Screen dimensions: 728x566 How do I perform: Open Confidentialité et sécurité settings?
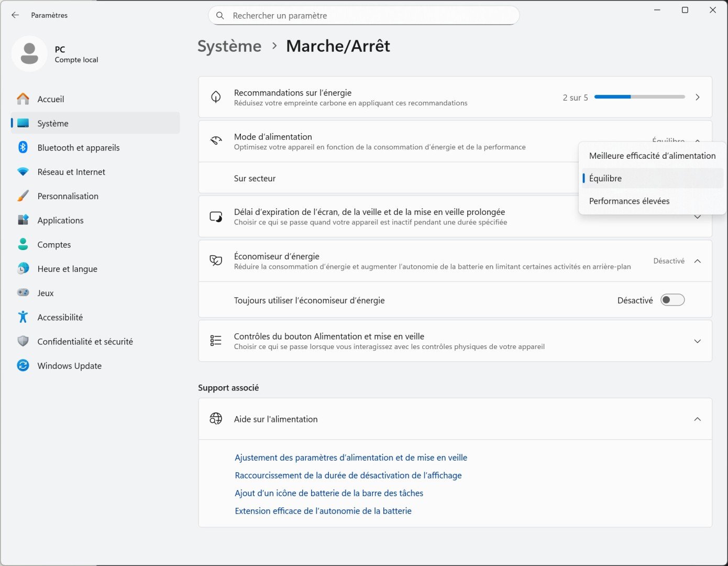pos(95,341)
